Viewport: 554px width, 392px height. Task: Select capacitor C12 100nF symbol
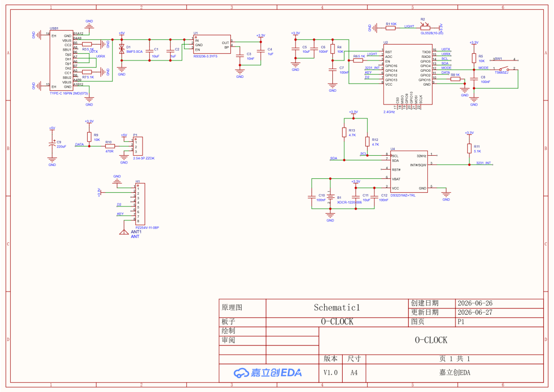point(374,197)
